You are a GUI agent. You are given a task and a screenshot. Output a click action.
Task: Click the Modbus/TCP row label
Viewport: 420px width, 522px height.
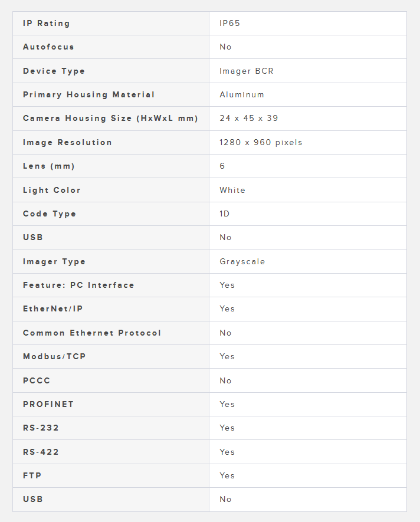pyautogui.click(x=54, y=357)
